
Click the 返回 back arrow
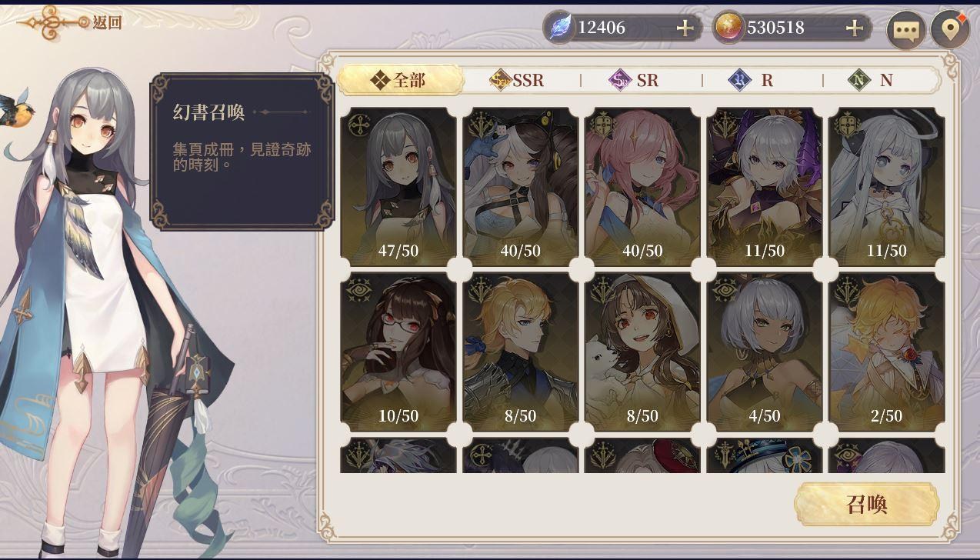pyautogui.click(x=69, y=22)
